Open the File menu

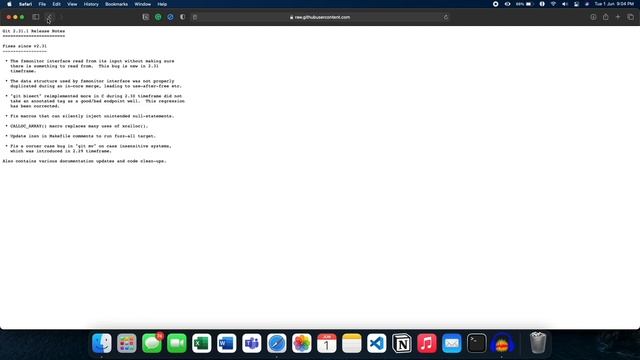(42, 4)
